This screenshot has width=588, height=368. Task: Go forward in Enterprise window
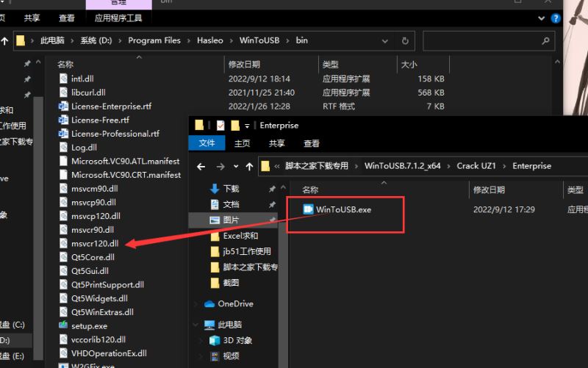tap(220, 167)
